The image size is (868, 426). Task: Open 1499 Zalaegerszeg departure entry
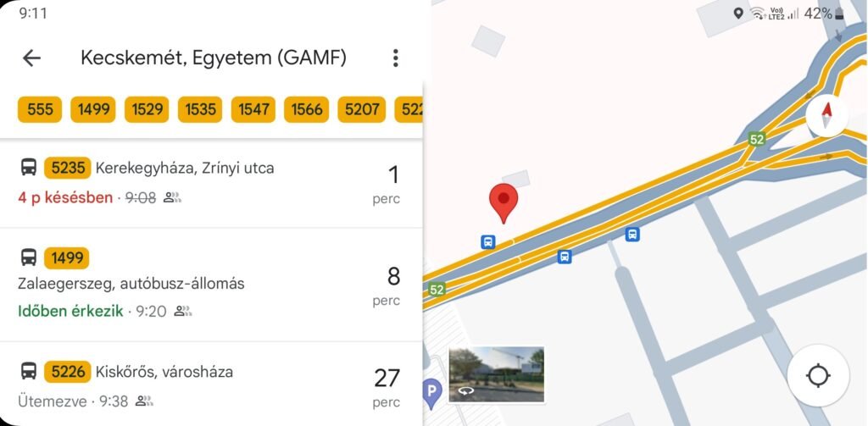click(x=211, y=285)
